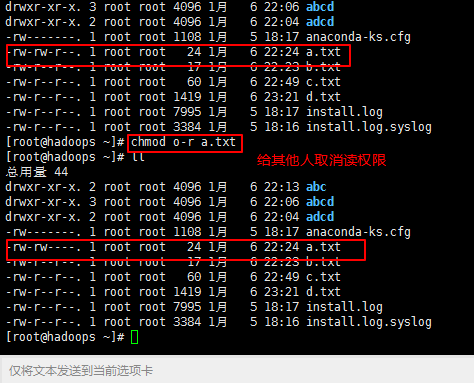Click the '-rw-rw----.' permission string
The width and height of the screenshot is (474, 383).
point(43,247)
